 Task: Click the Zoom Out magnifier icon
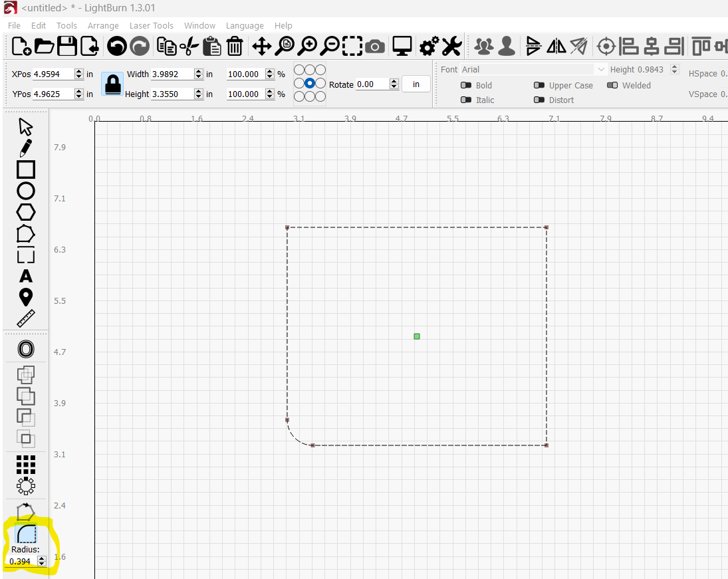tap(330, 46)
